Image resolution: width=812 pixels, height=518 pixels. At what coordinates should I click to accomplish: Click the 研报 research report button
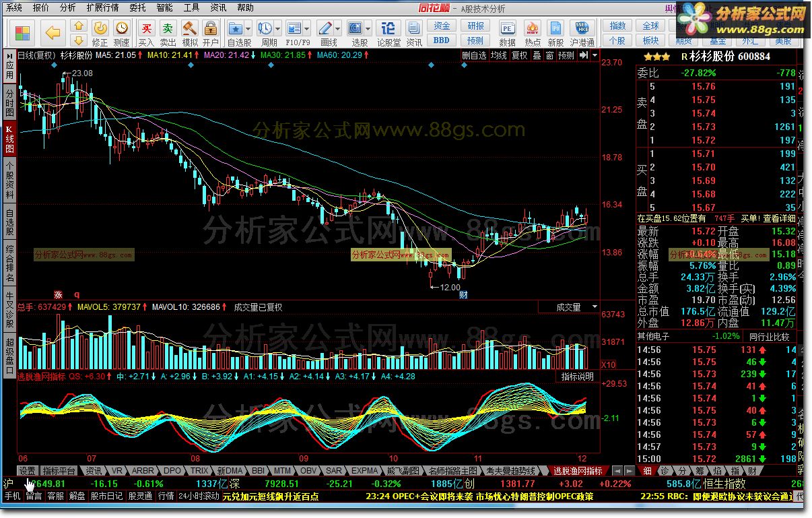(475, 26)
